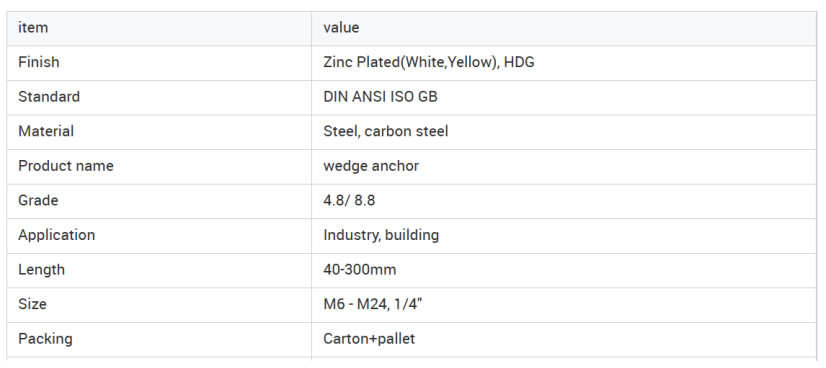Image resolution: width=826 pixels, height=368 pixels.
Task: Select the Application row label
Action: [x=56, y=235]
